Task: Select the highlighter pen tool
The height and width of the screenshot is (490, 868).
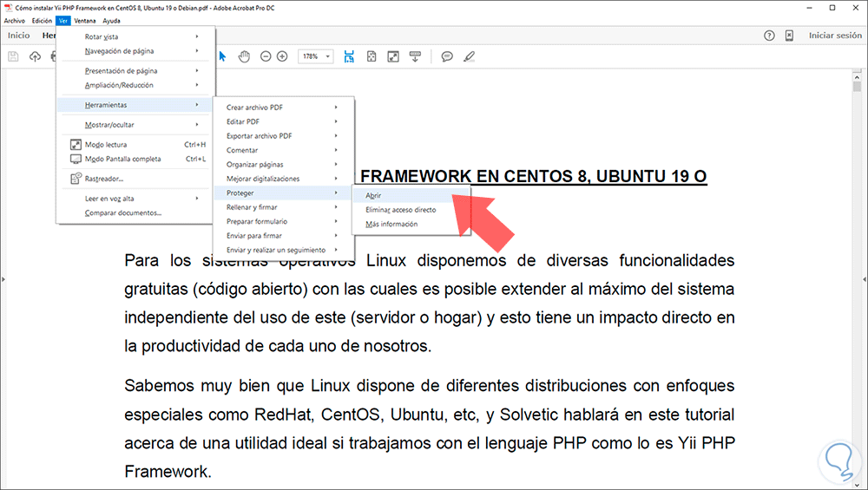Action: (x=470, y=56)
